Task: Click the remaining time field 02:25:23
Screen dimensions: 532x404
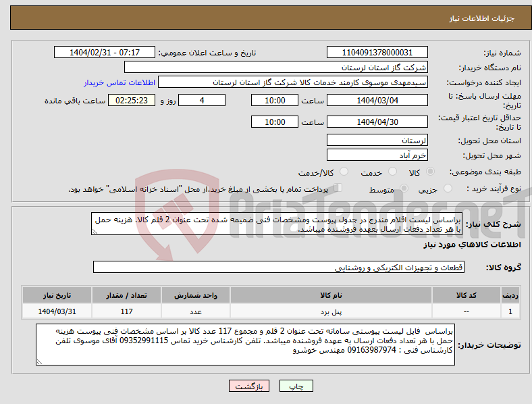Action: [x=132, y=100]
